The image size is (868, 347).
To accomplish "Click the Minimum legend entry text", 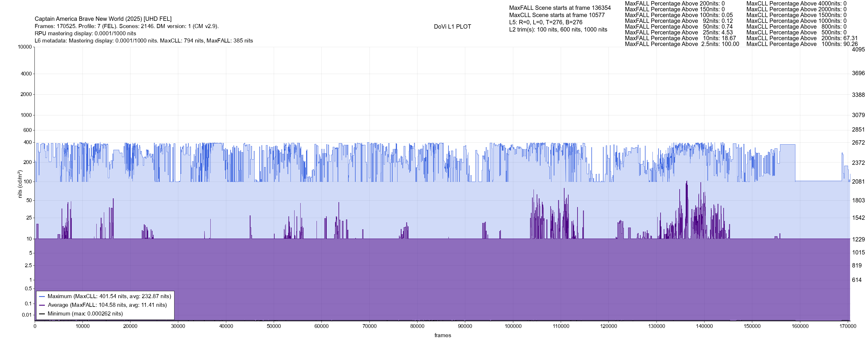I will pos(85,314).
